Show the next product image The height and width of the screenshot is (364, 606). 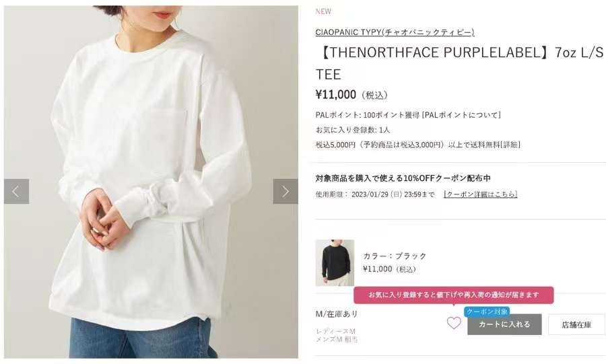(285, 191)
